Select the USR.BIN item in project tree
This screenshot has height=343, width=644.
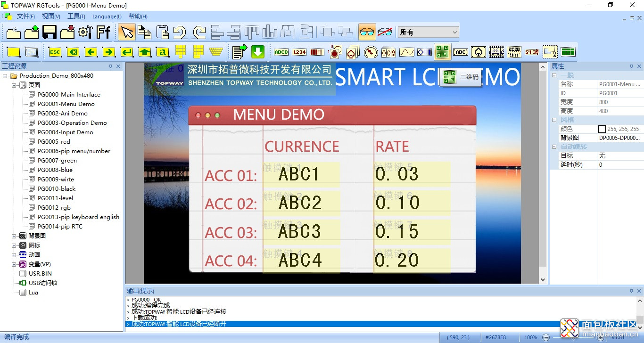[x=40, y=274]
